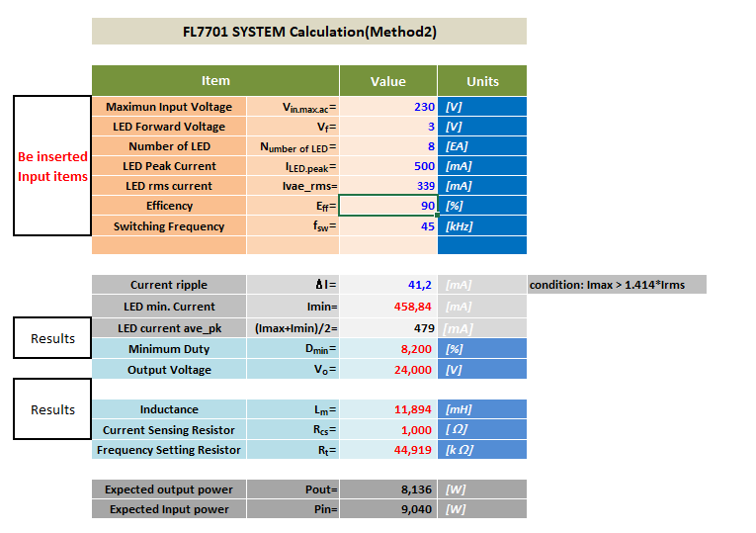Click the ILED.peak= symbol cell
The width and height of the screenshot is (756, 533).
pos(293,166)
